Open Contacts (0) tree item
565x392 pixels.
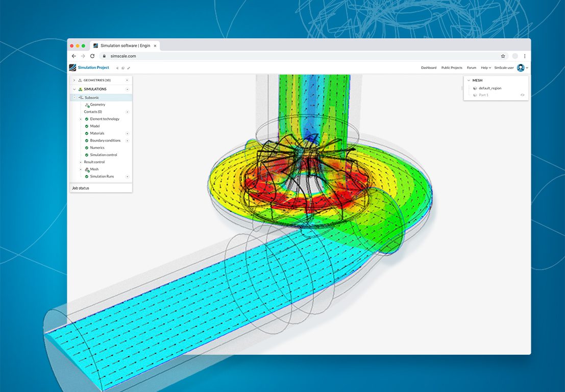[93, 112]
